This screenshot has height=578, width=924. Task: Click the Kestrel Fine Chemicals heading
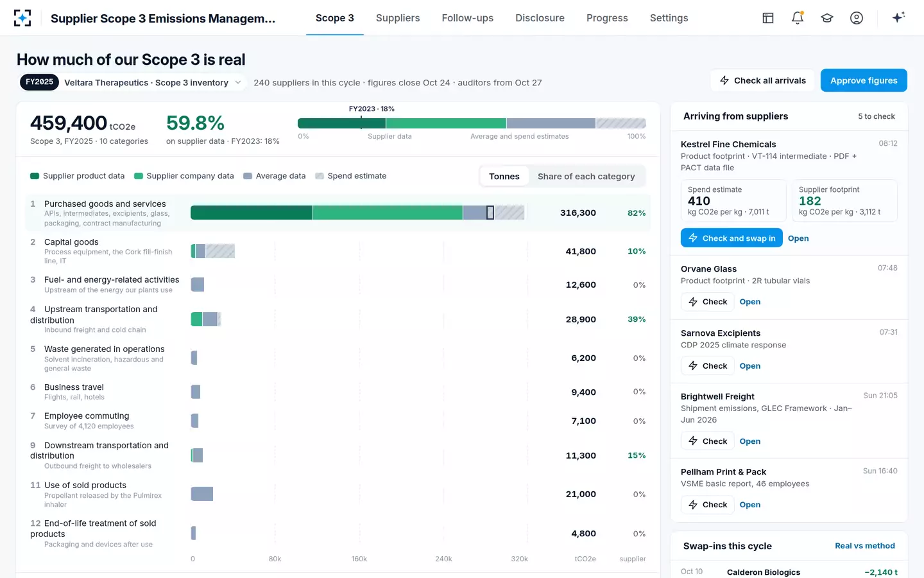pyautogui.click(x=728, y=144)
